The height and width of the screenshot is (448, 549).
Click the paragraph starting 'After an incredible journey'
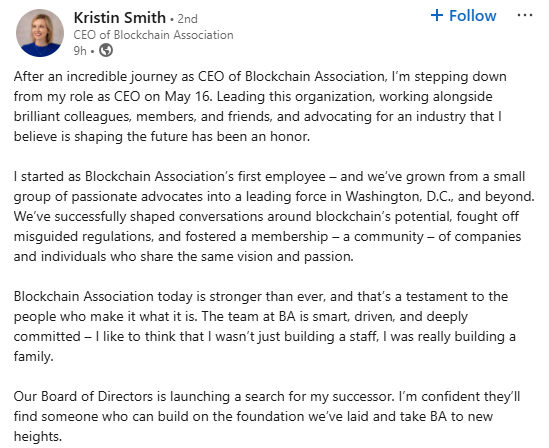pos(260,106)
